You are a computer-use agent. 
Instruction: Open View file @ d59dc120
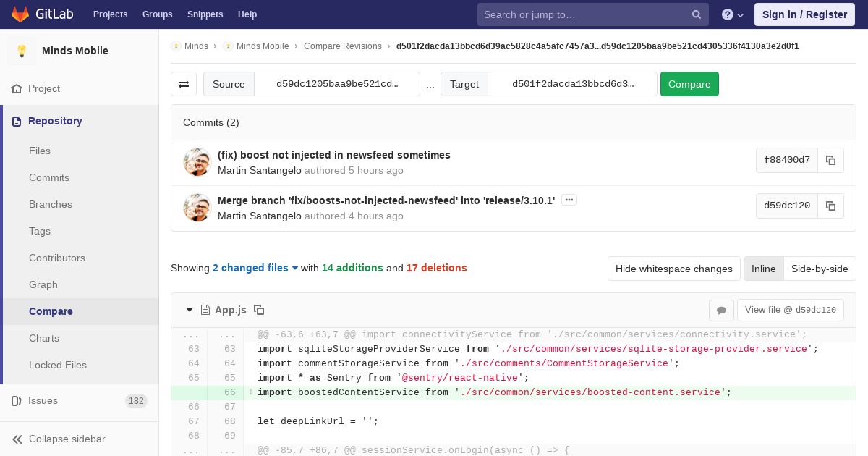pos(790,310)
